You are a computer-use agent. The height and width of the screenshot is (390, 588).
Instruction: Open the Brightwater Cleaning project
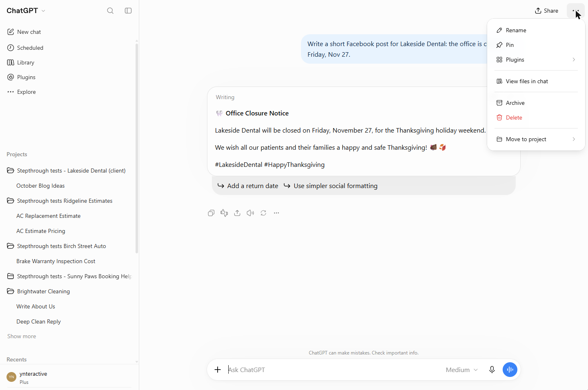[43, 291]
